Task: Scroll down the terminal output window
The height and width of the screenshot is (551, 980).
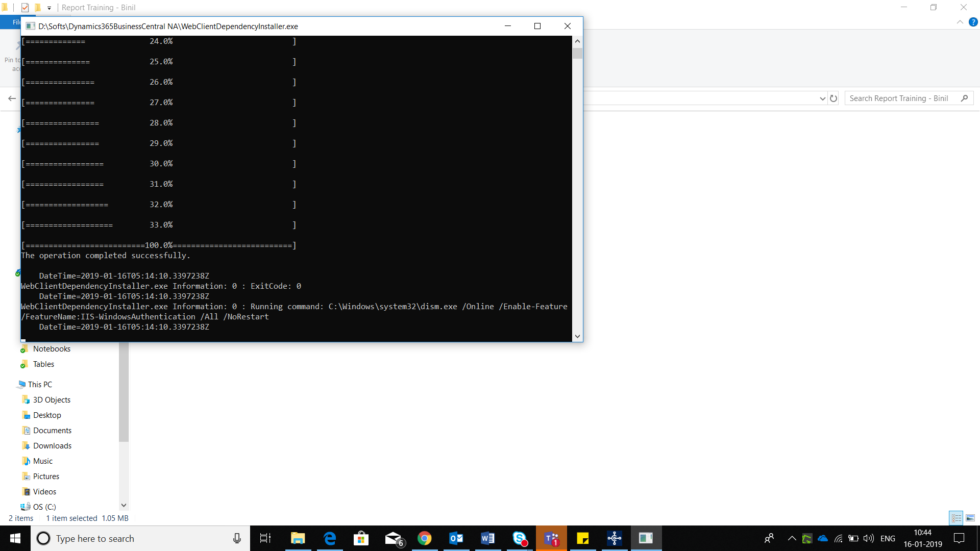Action: 577,336
